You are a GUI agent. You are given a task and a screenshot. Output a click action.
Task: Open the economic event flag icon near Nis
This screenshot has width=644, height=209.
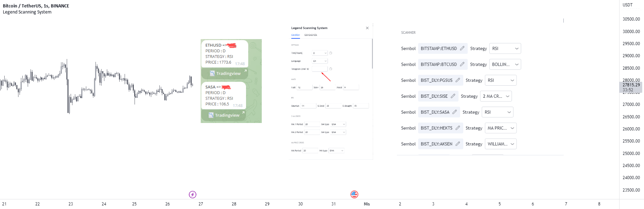coord(355,194)
